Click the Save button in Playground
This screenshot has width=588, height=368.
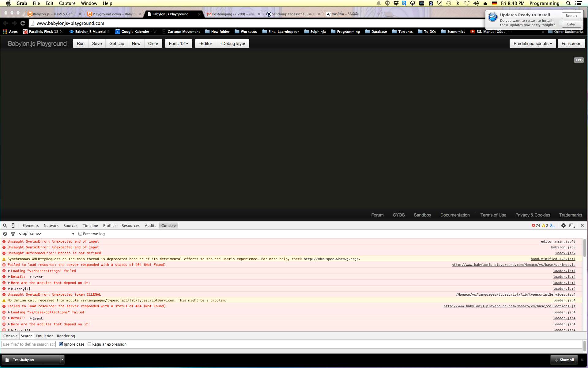(97, 44)
